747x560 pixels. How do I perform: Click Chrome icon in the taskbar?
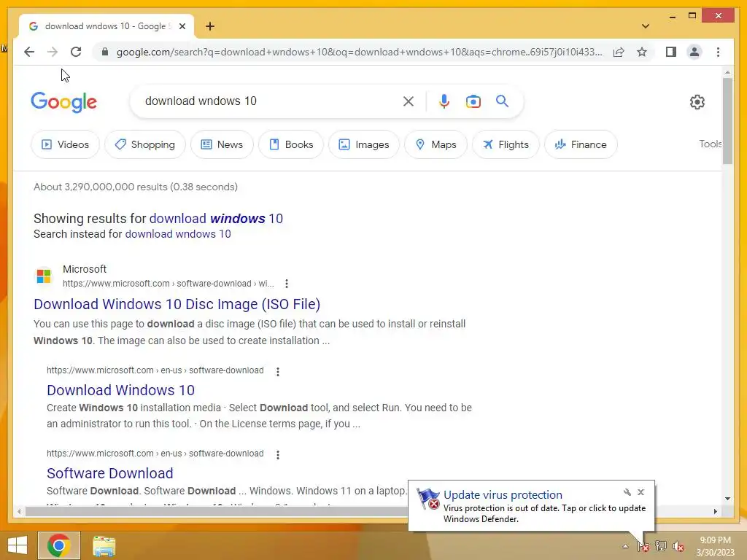tap(59, 545)
